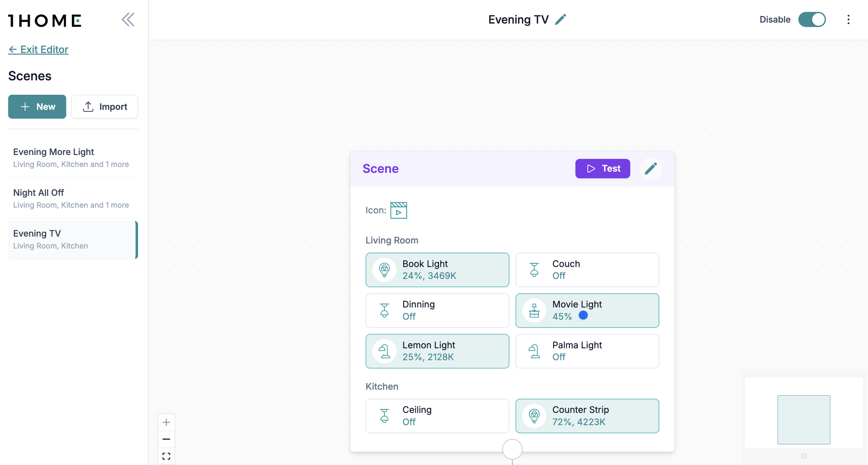868x465 pixels.
Task: Open the three-dot options menu
Action: click(848, 19)
